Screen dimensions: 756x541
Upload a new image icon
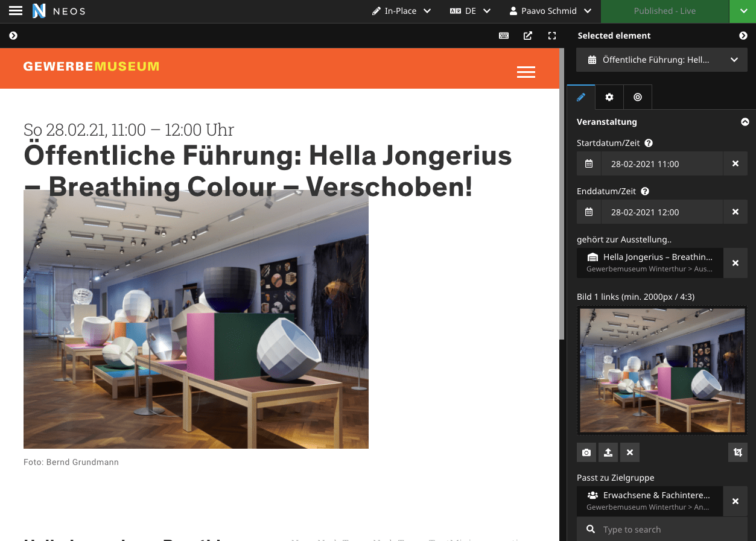tap(608, 452)
